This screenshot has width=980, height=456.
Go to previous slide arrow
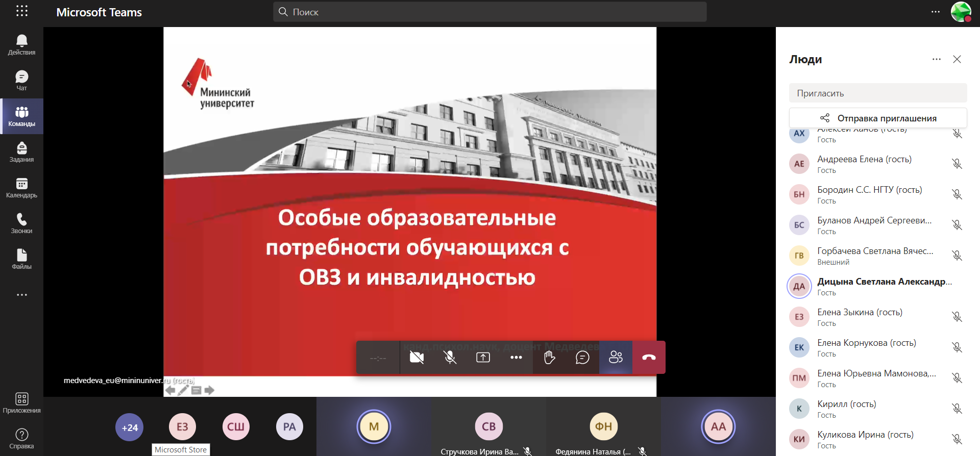(x=170, y=391)
